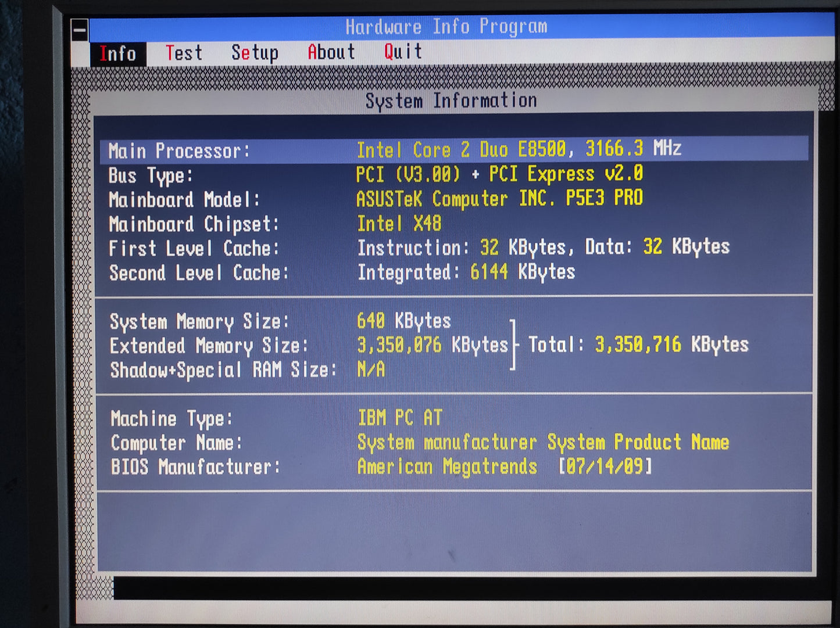Open the Test menu

tap(184, 53)
